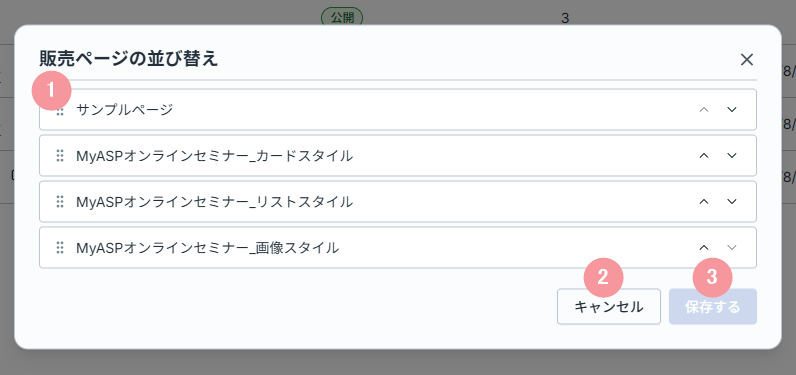Select MyASPオンラインセミナー_画像スタイル item

398,248
